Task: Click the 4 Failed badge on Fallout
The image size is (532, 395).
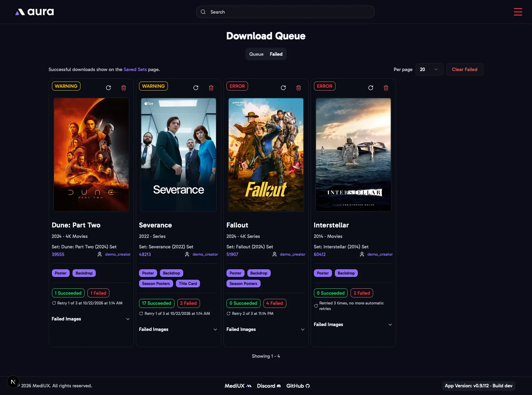Action: (275, 303)
